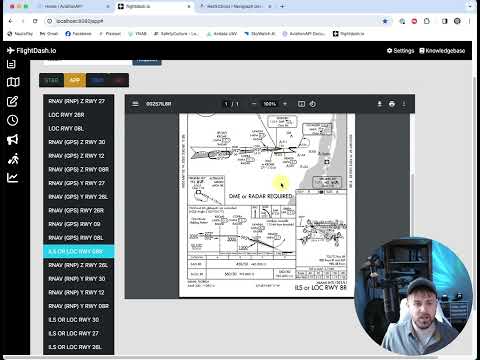Toggle the PDF viewer sidebar menu icon
Image resolution: width=480 pixels, height=360 pixels.
[135, 104]
